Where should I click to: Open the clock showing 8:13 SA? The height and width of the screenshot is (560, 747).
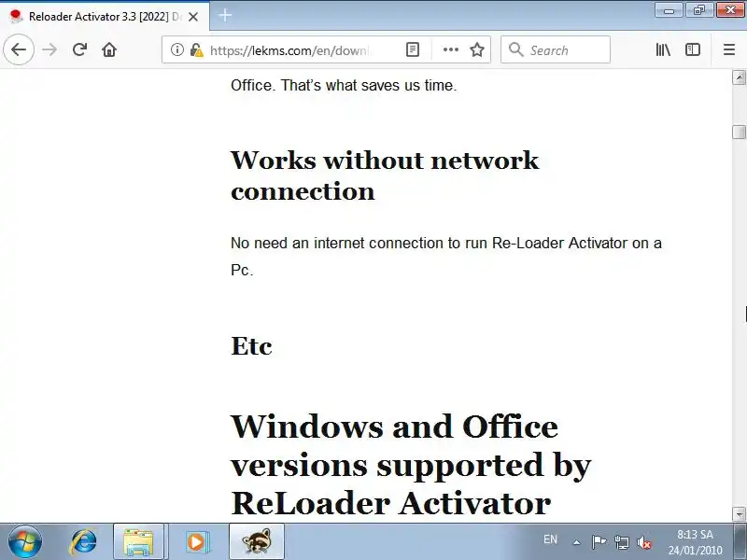coord(695,542)
